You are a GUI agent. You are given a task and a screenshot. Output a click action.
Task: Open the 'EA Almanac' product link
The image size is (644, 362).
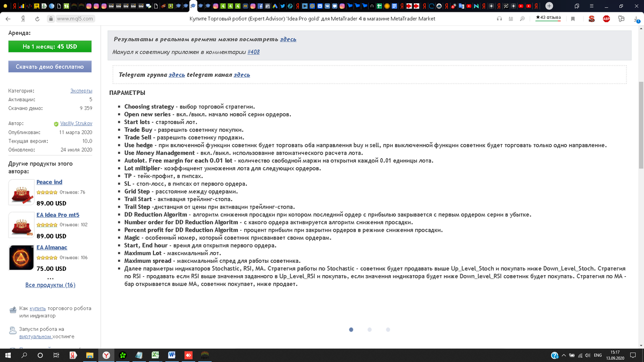(x=52, y=248)
